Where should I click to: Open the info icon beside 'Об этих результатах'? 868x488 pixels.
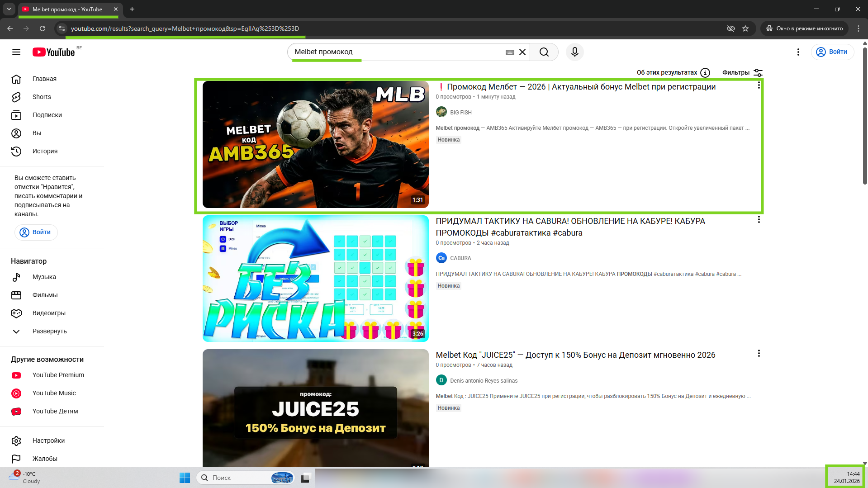point(705,73)
